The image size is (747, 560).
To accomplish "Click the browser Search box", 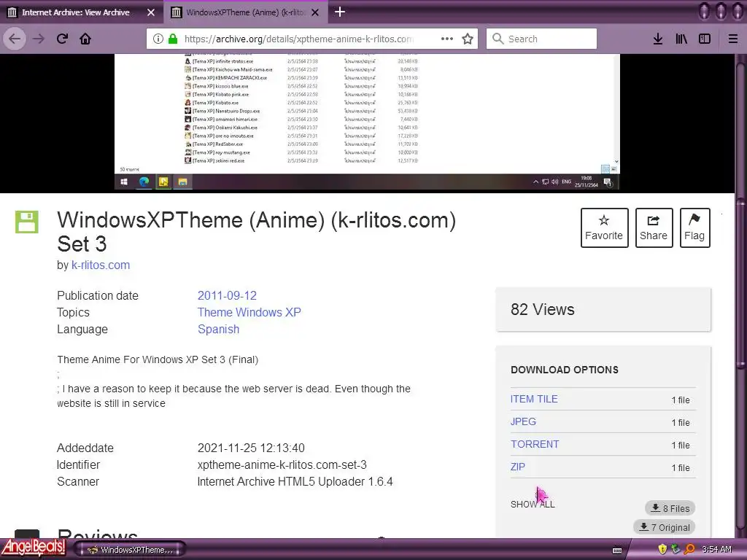I will [542, 39].
